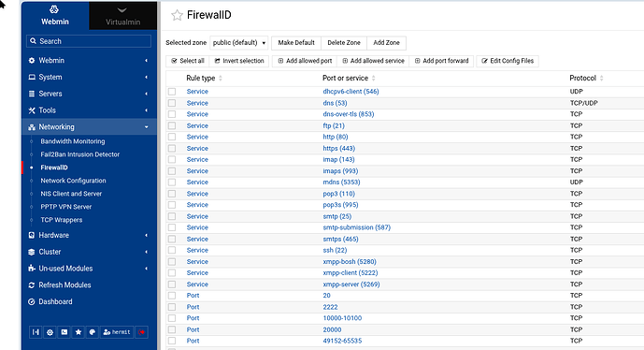Screen dimensions: 644x350
Task: Click the Edit Config Files button
Action: 508,61
